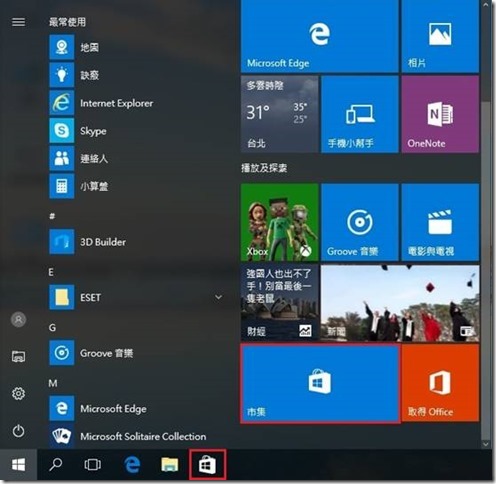Click the Windows Start button on taskbar
This screenshot has width=496, height=484.
coord(18,464)
